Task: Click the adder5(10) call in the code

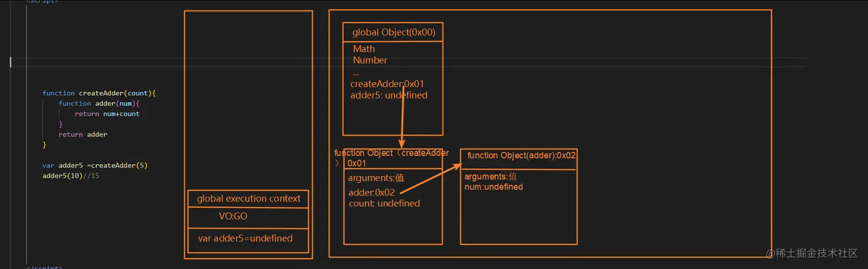Action: tap(63, 176)
